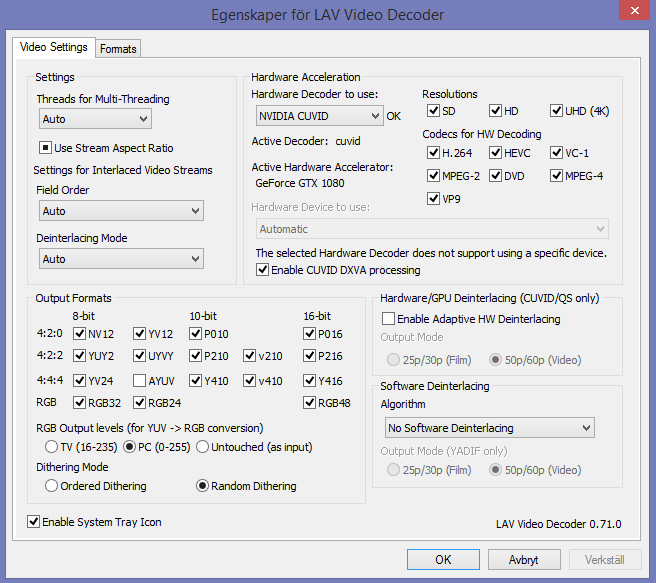Select YADIF 25p/30p (Film) output mode
The image size is (656, 583).
tap(393, 470)
